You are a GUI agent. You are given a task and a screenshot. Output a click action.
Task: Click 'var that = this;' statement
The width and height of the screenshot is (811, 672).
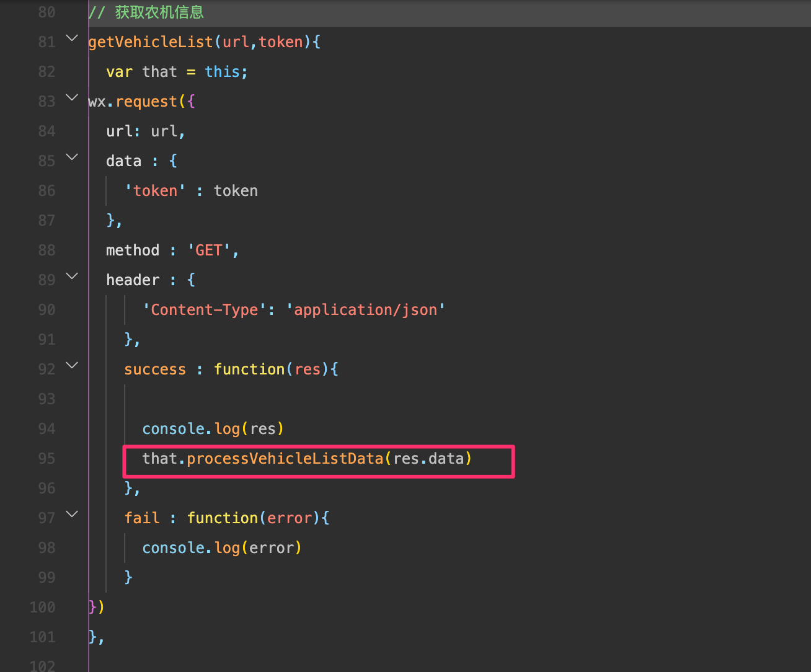(x=177, y=72)
